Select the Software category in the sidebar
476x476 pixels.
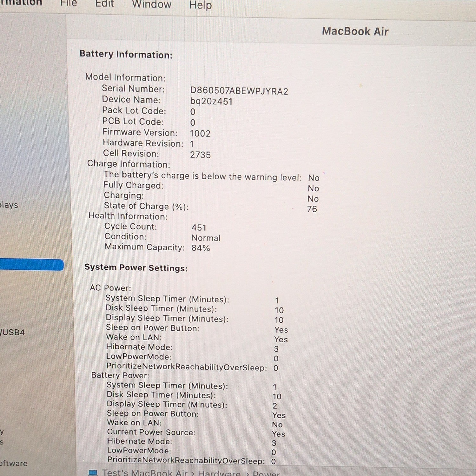14,463
